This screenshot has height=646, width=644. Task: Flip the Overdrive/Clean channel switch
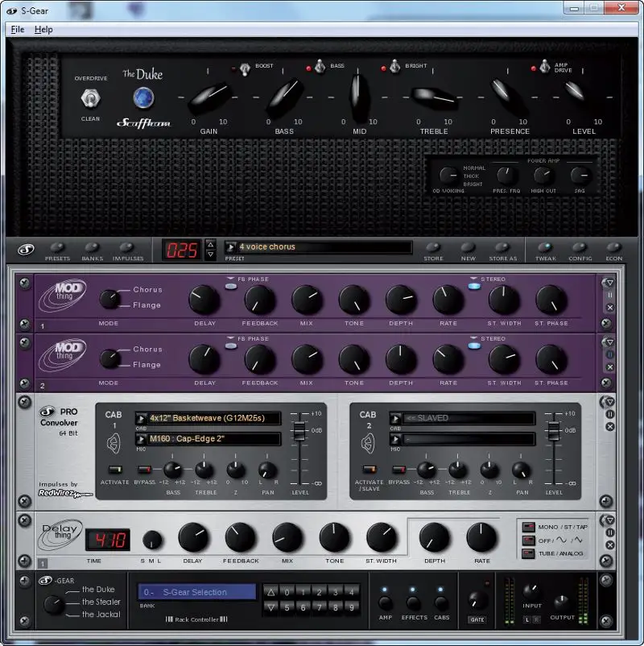coord(90,98)
